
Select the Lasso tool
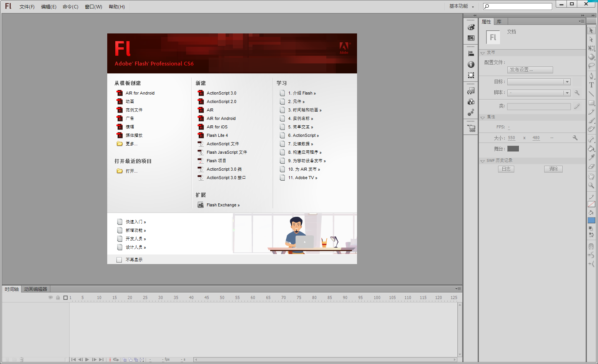click(x=591, y=66)
